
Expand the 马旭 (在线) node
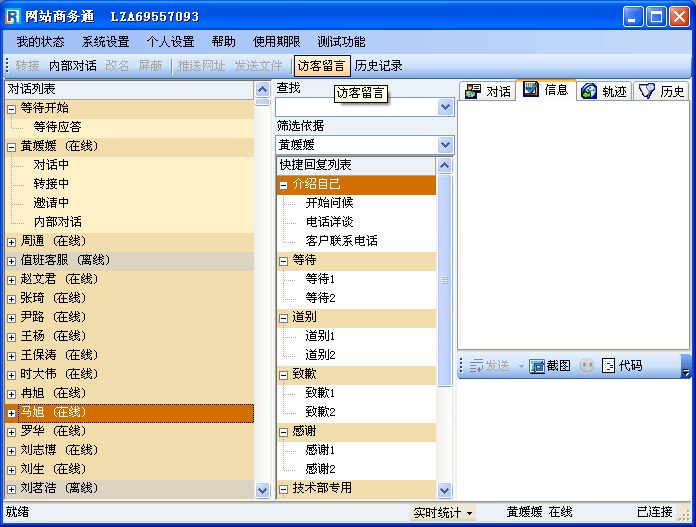coord(12,413)
